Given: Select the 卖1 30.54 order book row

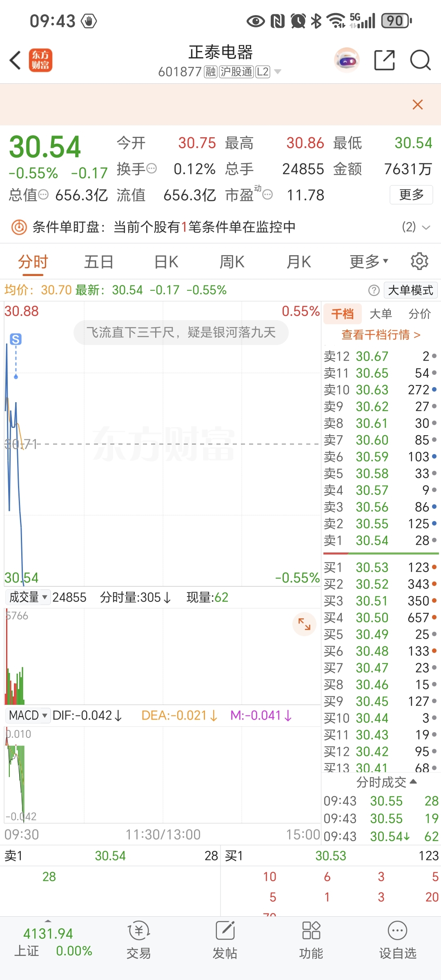Looking at the screenshot, I should (380, 541).
